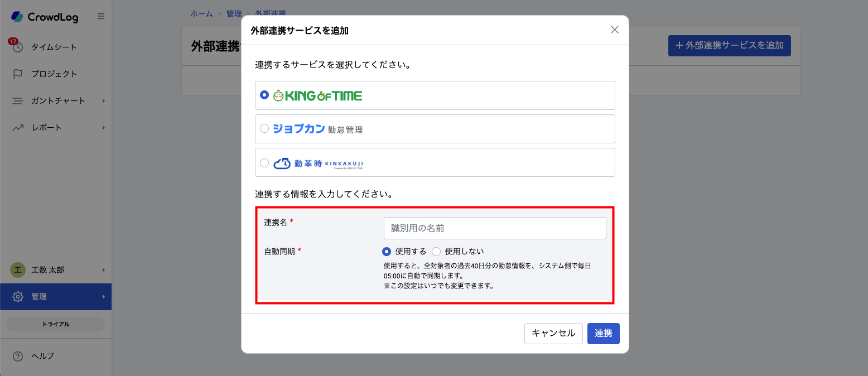
Task: Click the 勤革時 KINKAKUJI logo
Action: [x=318, y=163]
